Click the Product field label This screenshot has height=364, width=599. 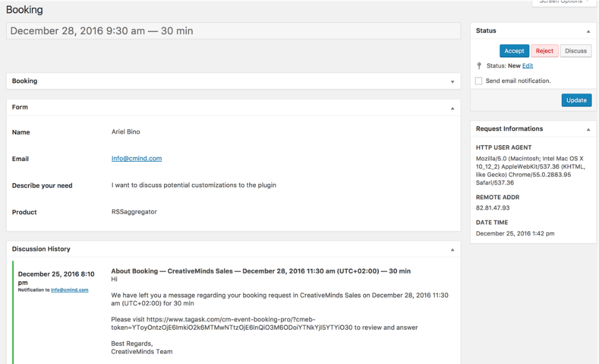24,212
